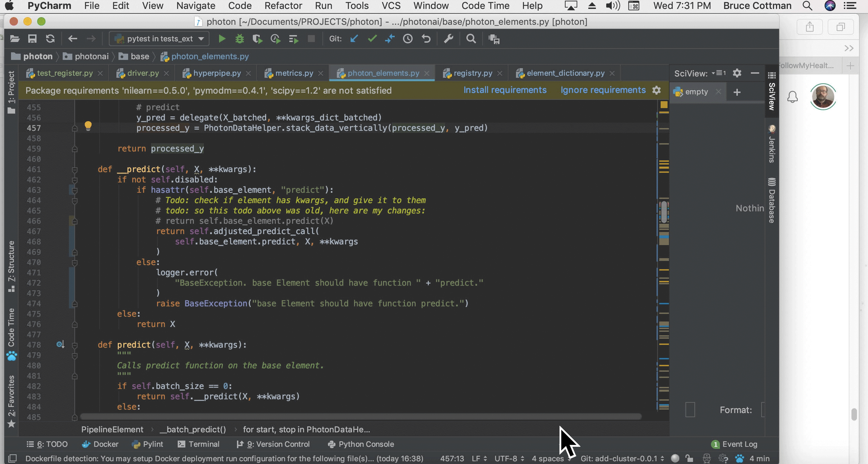Viewport: 868px width, 464px height.
Task: Open the Git branch add-cluster-0.0.1 selector
Action: 622,458
